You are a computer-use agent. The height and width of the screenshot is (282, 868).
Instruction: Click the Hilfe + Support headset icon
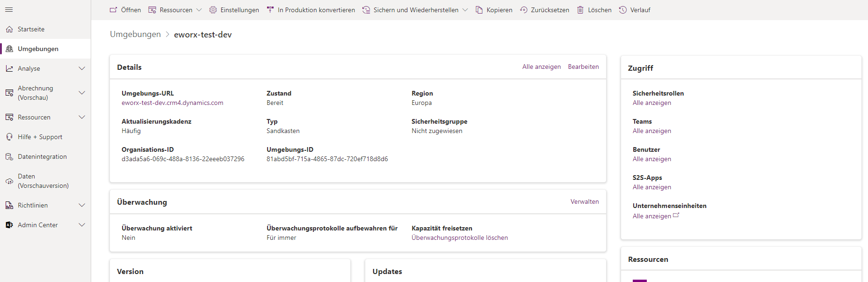(9, 137)
